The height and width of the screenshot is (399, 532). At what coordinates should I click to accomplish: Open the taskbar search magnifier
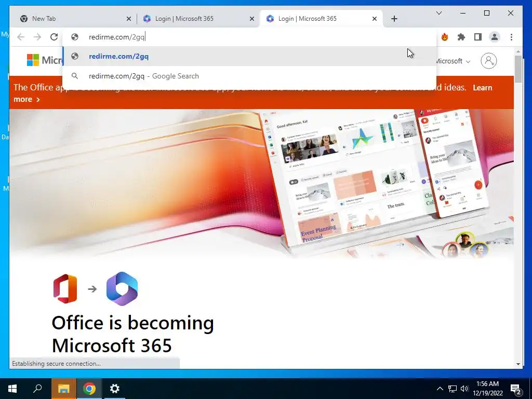point(37,389)
